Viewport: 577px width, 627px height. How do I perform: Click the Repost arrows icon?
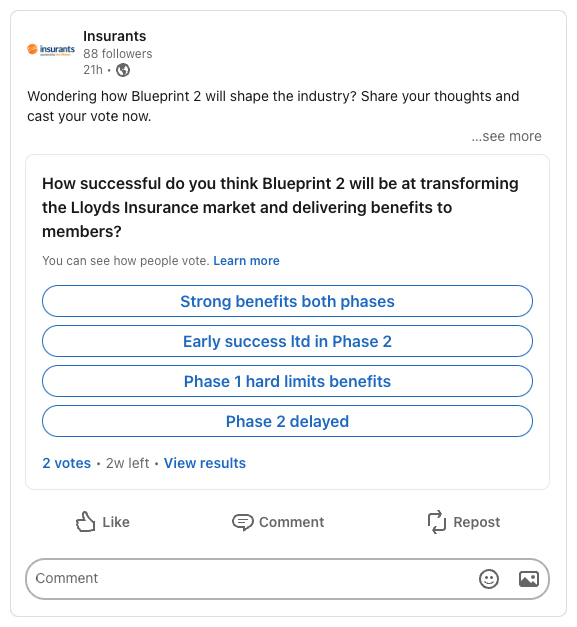[437, 522]
